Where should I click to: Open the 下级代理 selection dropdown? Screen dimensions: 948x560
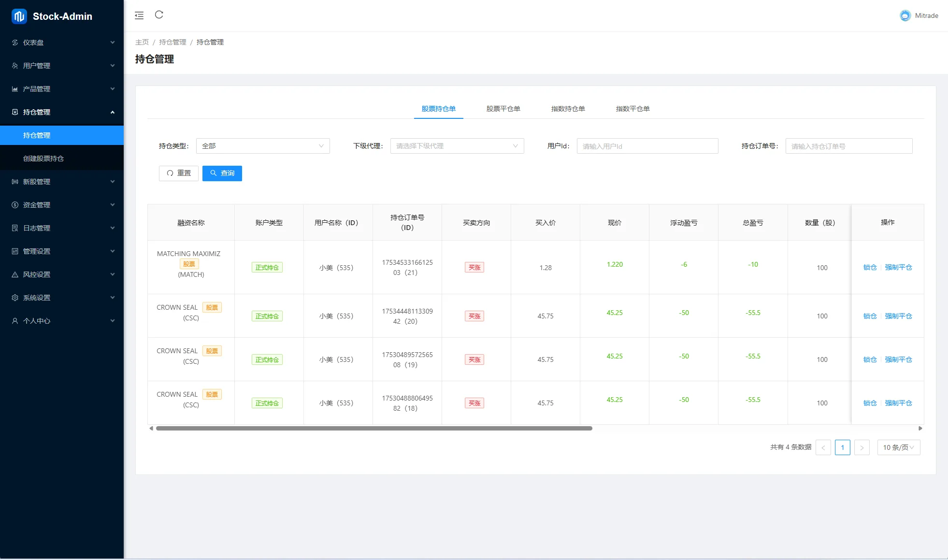[457, 146]
